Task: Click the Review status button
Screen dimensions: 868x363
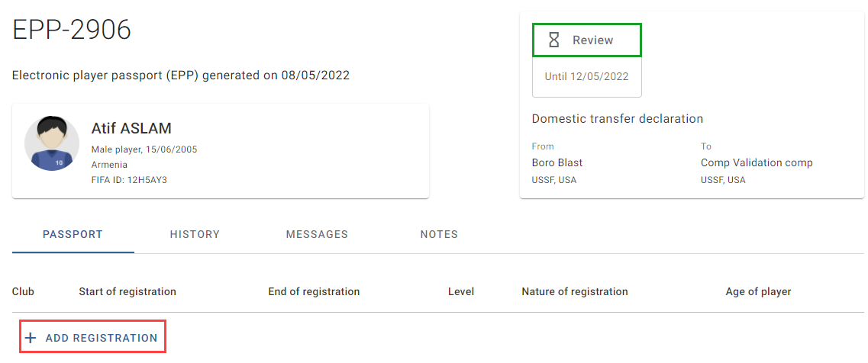Action: click(587, 40)
